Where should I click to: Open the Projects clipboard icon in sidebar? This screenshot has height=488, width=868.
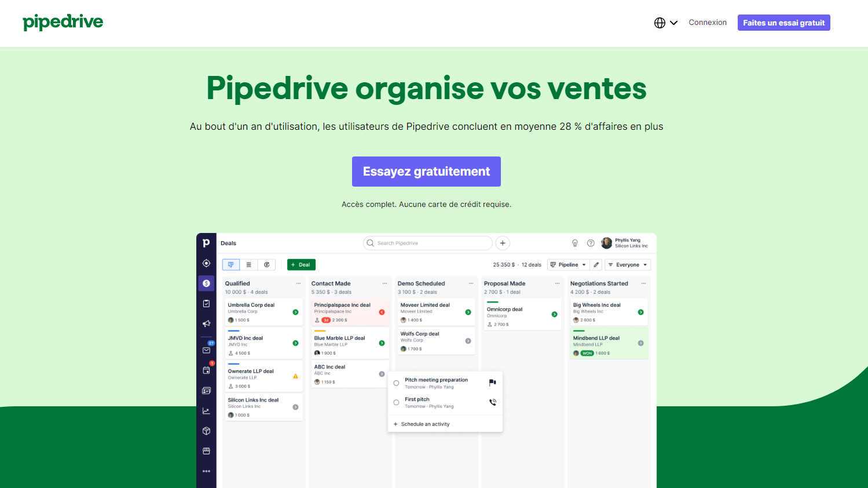click(206, 303)
